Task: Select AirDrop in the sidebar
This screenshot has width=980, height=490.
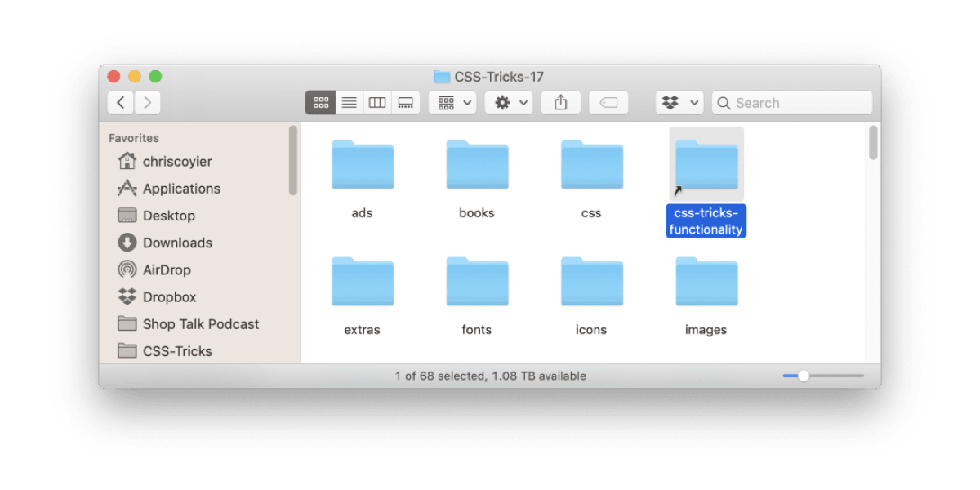Action: [x=166, y=269]
